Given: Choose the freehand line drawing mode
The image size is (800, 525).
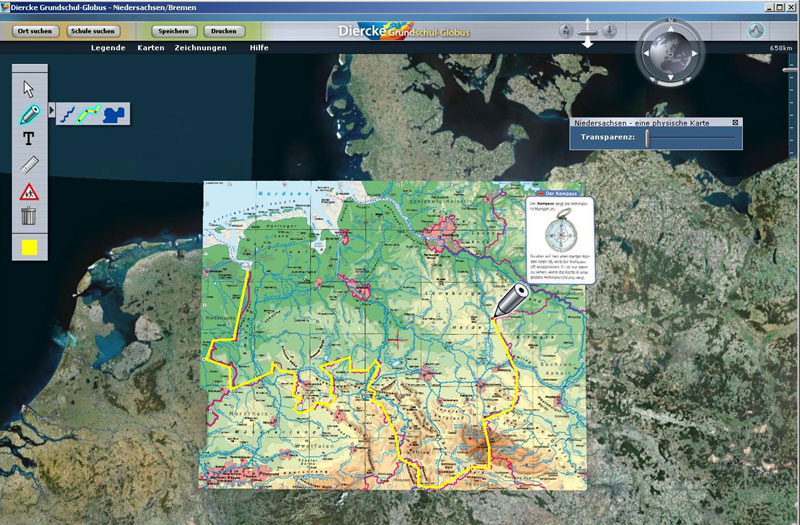Looking at the screenshot, I should point(67,115).
